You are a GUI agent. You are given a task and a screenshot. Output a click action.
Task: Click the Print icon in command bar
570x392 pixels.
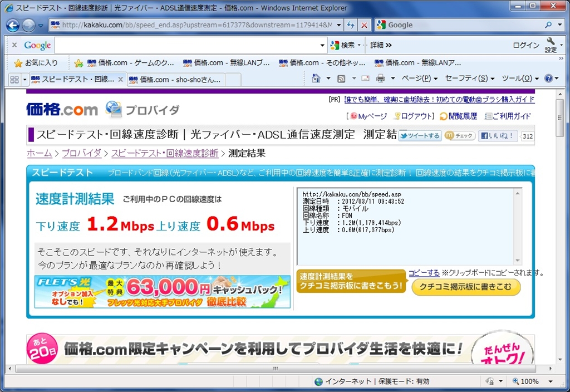click(381, 79)
